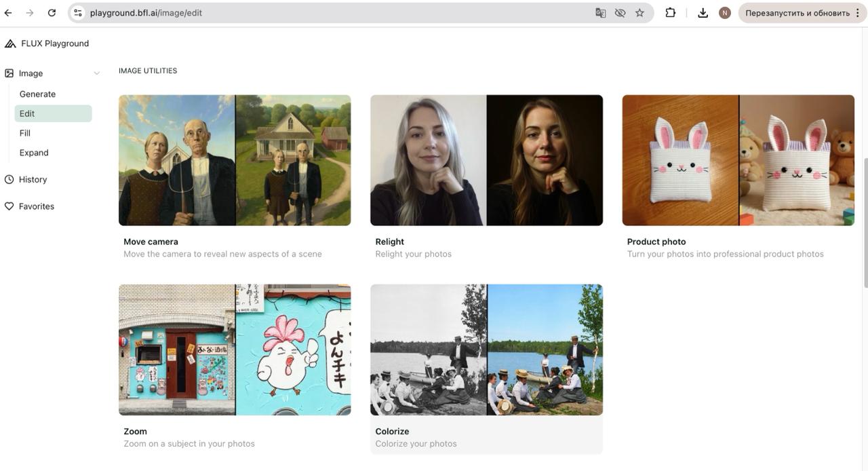The image size is (868, 471).
Task: Open the Chrome three-dot menu
Action: pyautogui.click(x=858, y=13)
